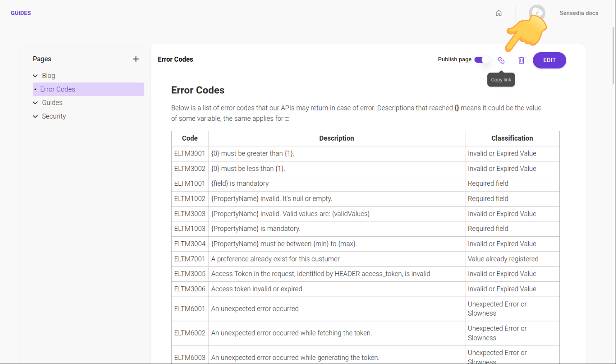This screenshot has width=616, height=364.
Task: Click the GUIDES menu item
Action: (x=21, y=13)
